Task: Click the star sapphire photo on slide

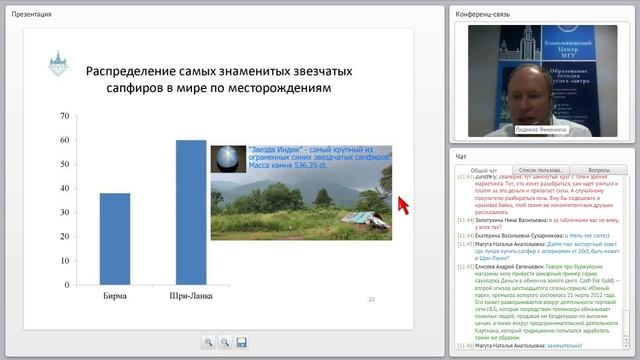Action: (228, 159)
